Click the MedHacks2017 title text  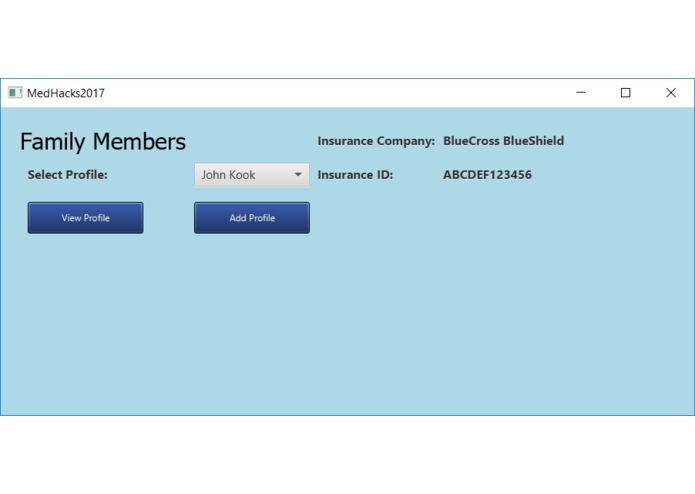66,93
